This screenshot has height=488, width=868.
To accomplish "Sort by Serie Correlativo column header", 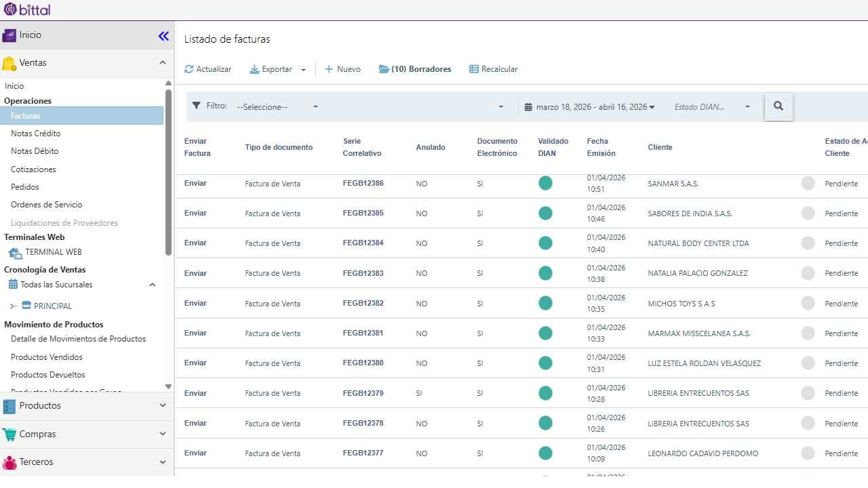I will [362, 147].
